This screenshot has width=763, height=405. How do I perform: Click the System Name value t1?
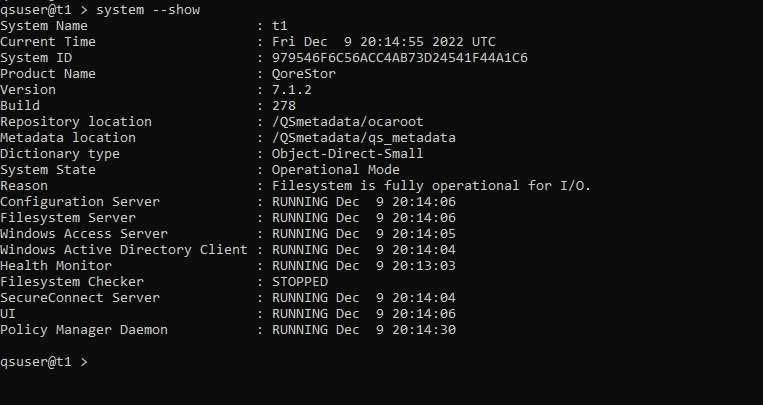coord(280,25)
